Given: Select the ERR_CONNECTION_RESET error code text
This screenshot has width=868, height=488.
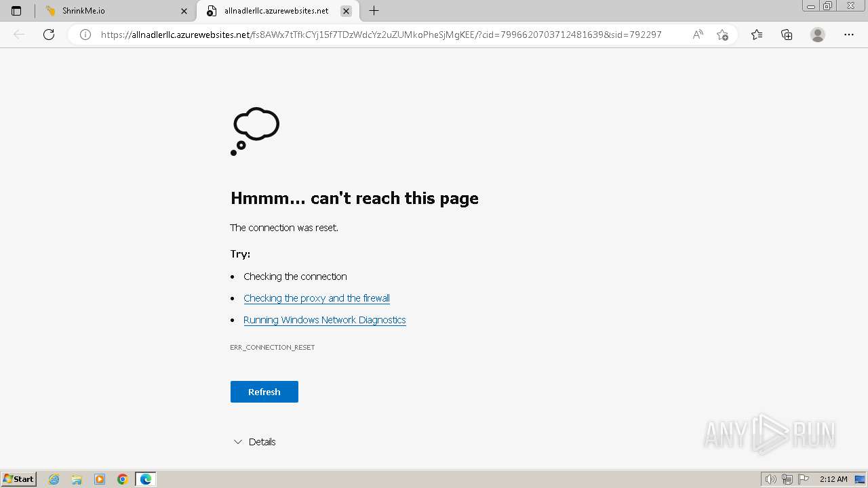Looking at the screenshot, I should 273,347.
